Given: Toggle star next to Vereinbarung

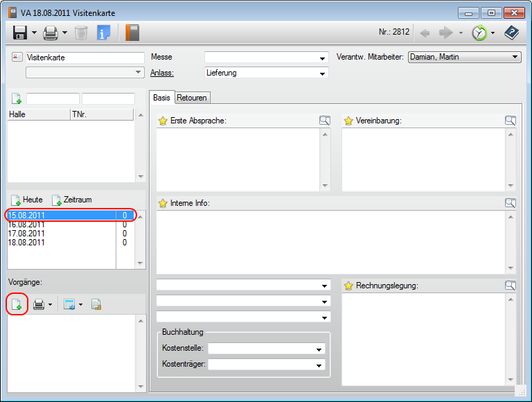Looking at the screenshot, I should point(348,121).
